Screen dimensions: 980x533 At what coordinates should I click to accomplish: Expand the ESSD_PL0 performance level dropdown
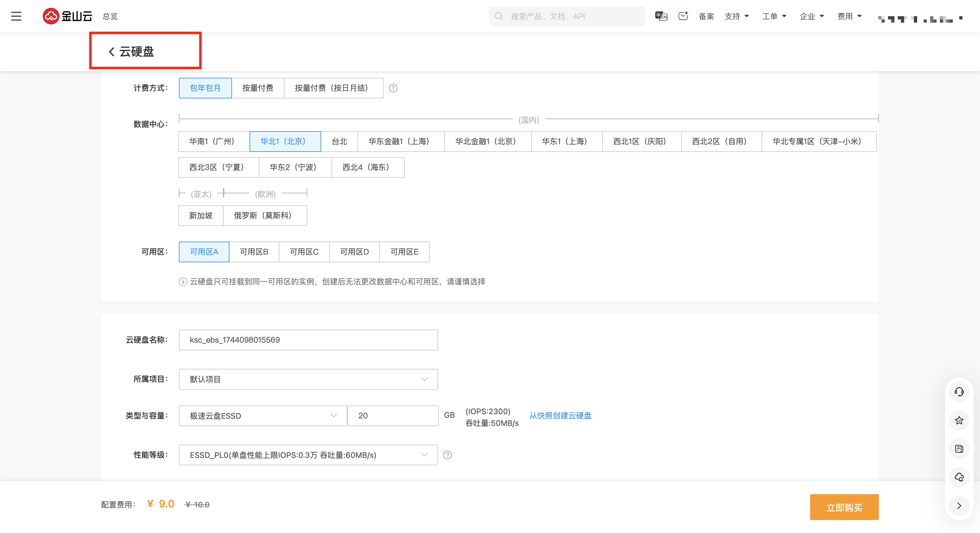click(308, 455)
